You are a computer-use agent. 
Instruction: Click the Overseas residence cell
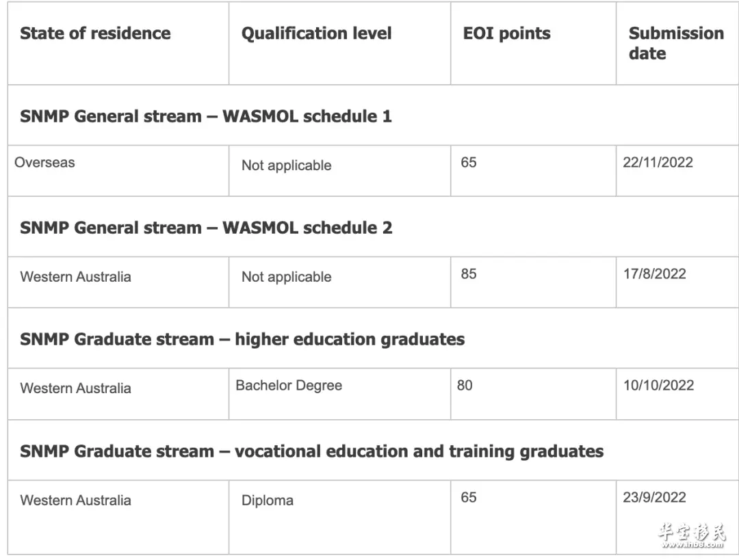click(x=44, y=163)
